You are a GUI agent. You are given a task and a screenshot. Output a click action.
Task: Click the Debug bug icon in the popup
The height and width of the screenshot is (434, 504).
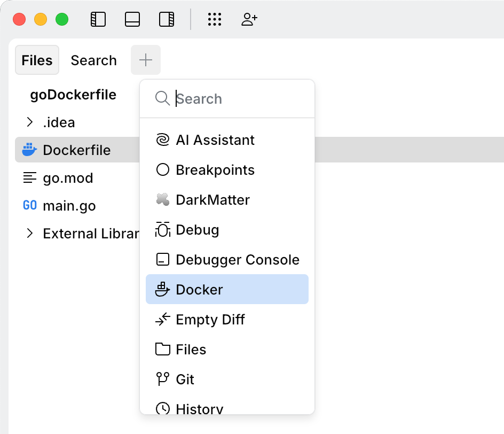coord(162,230)
